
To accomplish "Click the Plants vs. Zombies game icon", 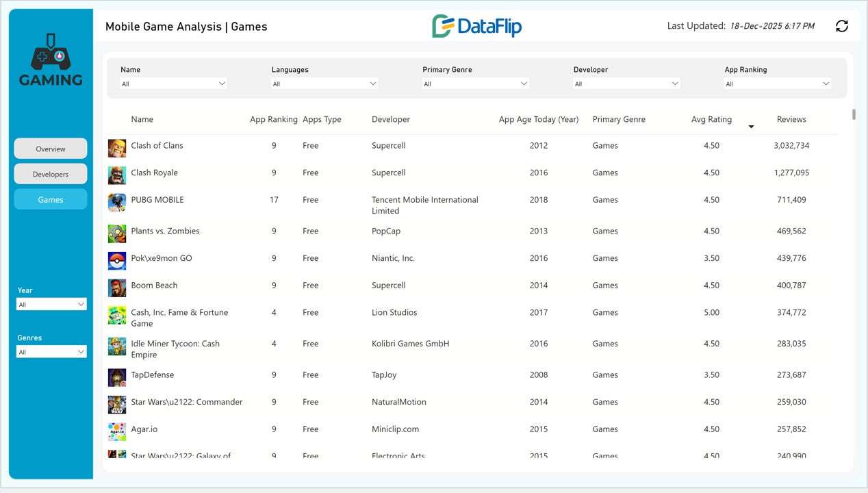I will [117, 233].
